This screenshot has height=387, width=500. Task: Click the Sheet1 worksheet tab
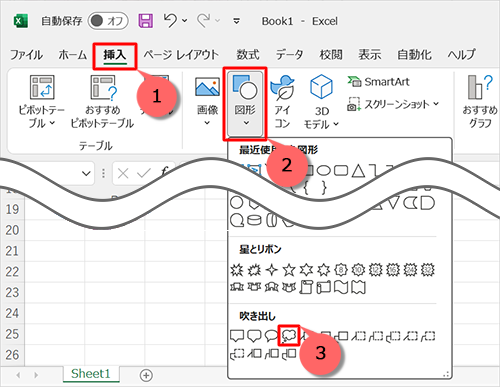pyautogui.click(x=90, y=374)
